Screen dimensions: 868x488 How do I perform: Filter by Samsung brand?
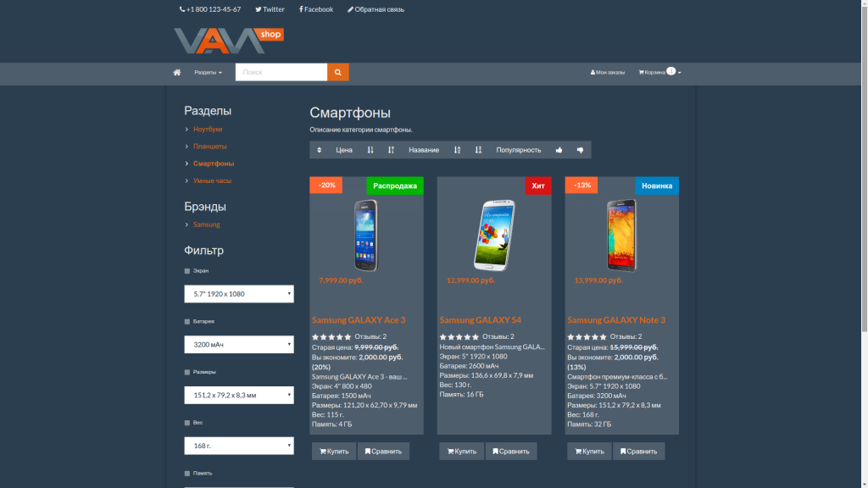click(207, 224)
